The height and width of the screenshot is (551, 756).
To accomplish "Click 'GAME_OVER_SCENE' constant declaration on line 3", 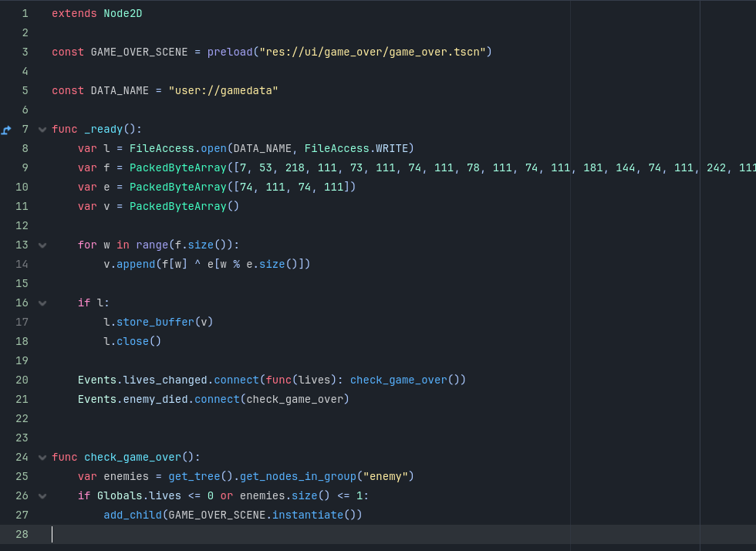I will (140, 52).
